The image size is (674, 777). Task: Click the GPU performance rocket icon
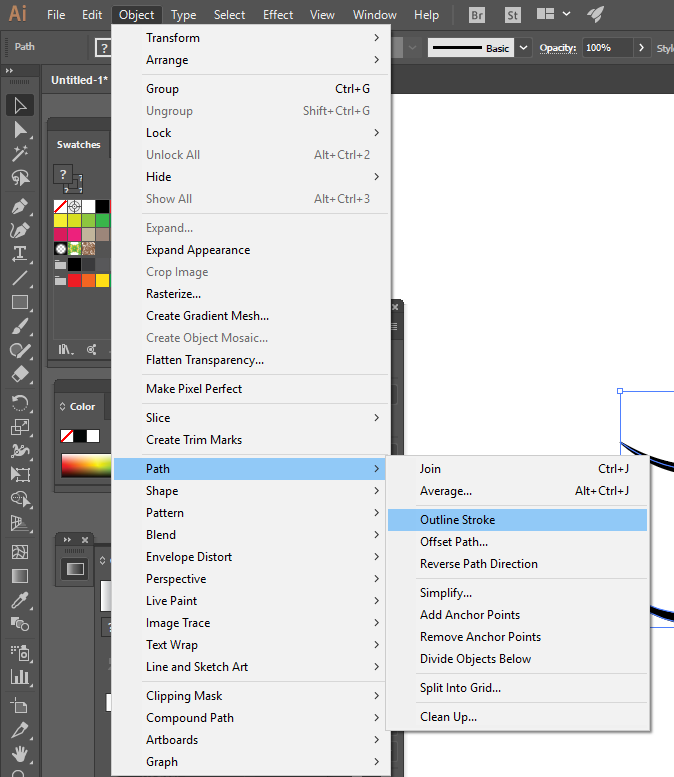click(595, 14)
